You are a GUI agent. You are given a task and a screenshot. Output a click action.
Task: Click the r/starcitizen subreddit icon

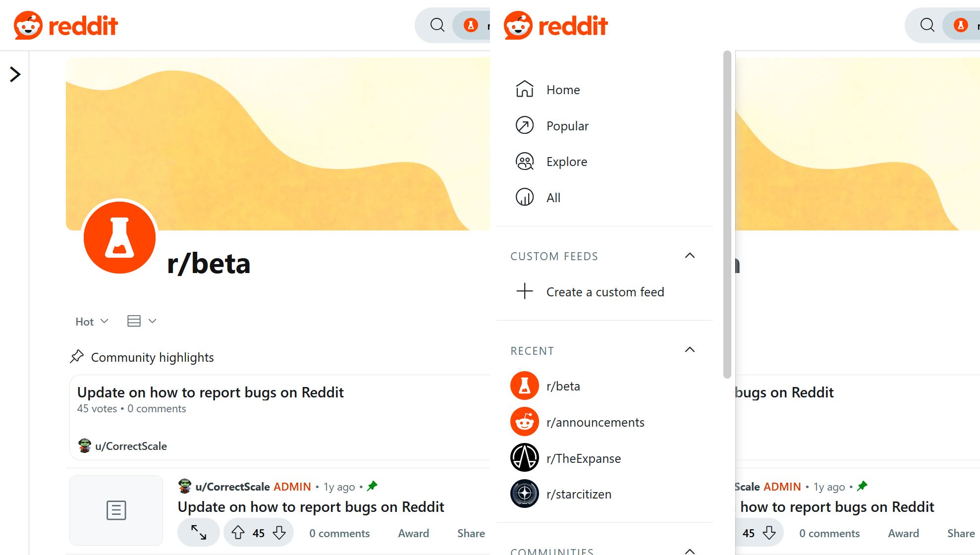[x=524, y=494]
